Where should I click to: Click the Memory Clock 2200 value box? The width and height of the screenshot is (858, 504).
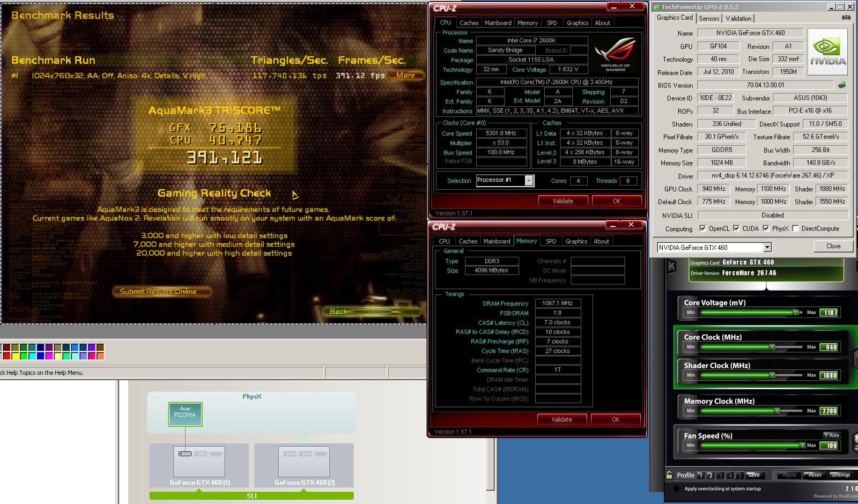[x=830, y=411]
